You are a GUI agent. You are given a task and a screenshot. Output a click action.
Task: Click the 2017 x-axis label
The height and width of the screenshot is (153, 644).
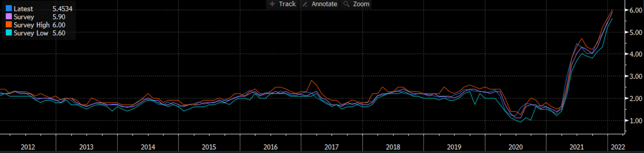(x=332, y=147)
